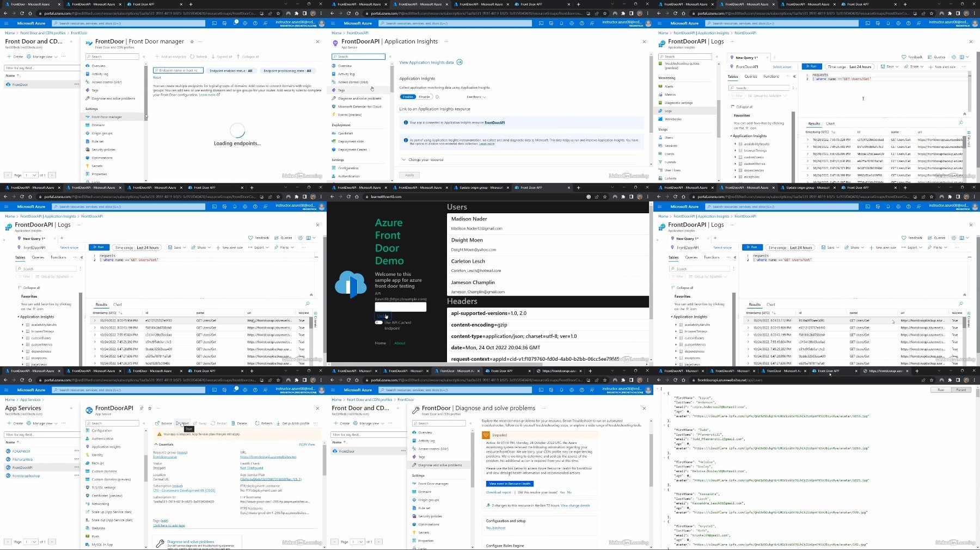Open Funnels under Usage in the sidebar
This screenshot has height=550, width=980.
[x=670, y=162]
